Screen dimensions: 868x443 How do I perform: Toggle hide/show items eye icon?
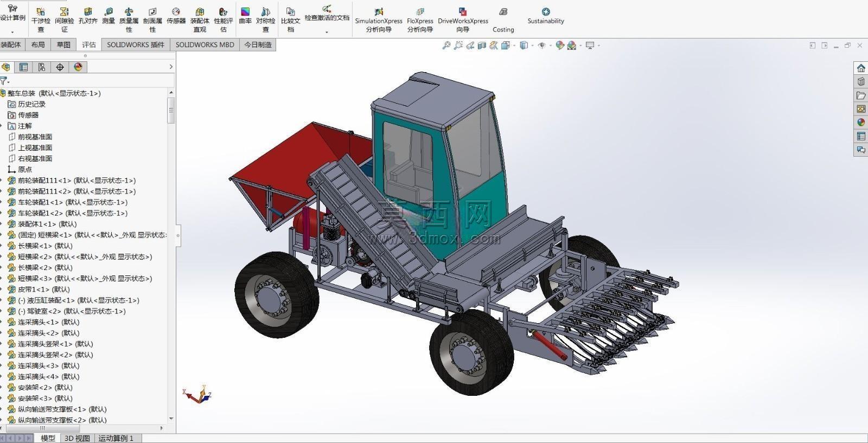click(542, 46)
